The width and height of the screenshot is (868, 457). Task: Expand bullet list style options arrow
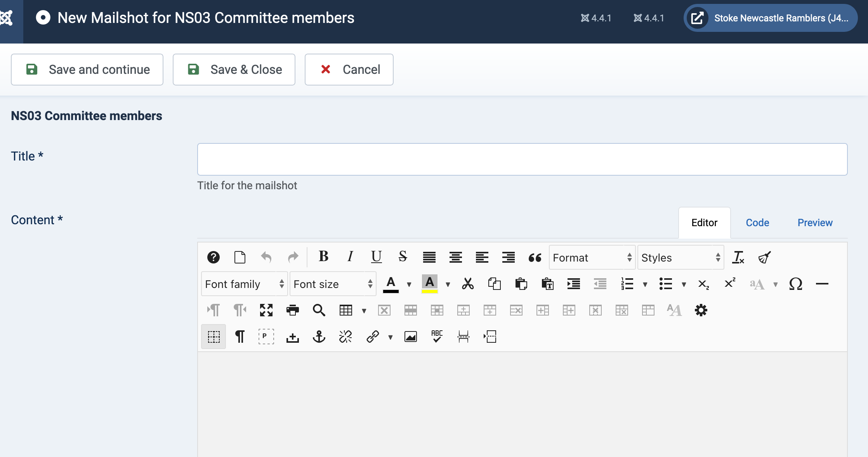tap(684, 284)
